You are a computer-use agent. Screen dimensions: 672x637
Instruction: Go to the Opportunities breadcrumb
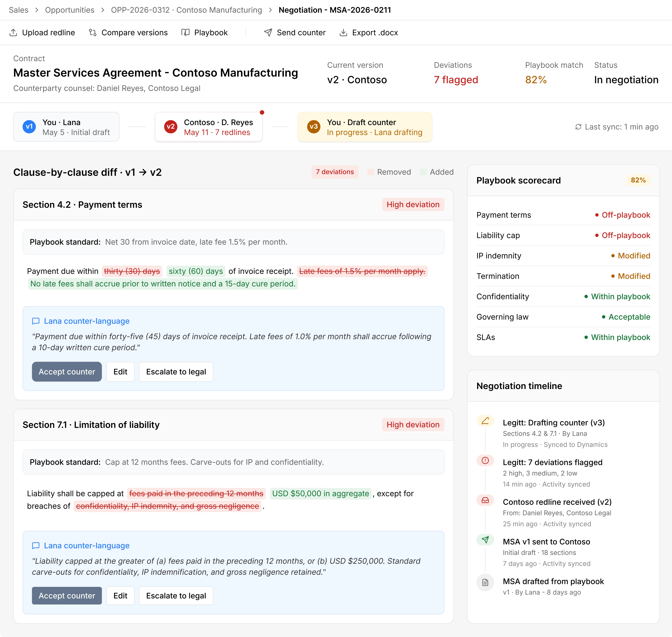point(70,10)
